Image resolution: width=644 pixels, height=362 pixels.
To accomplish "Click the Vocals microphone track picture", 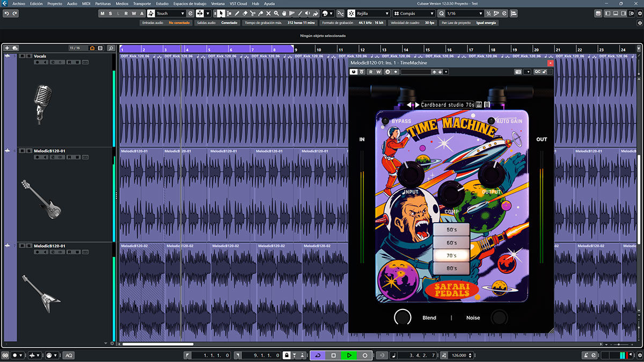I will pos(43,104).
